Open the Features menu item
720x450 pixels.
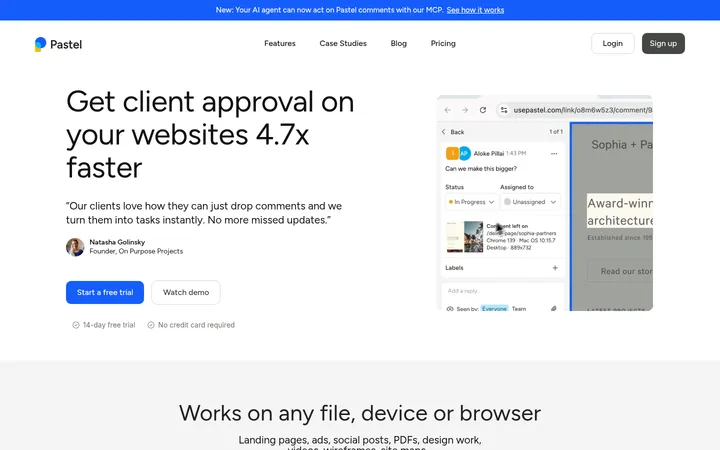(x=280, y=44)
